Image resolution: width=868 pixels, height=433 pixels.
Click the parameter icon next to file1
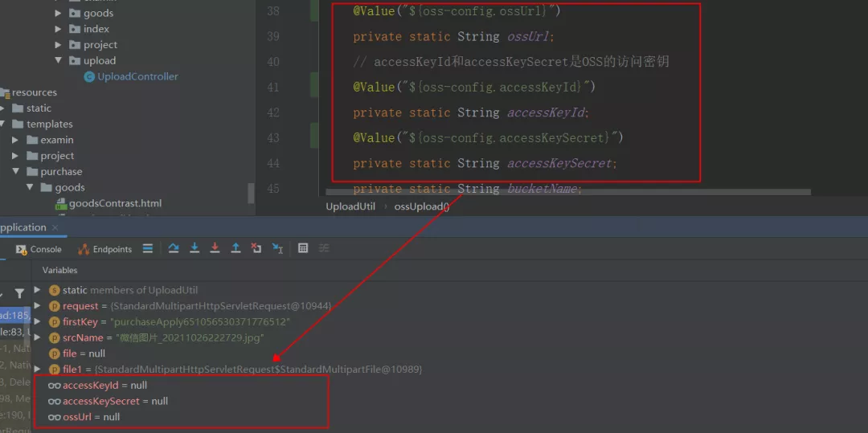click(x=55, y=369)
